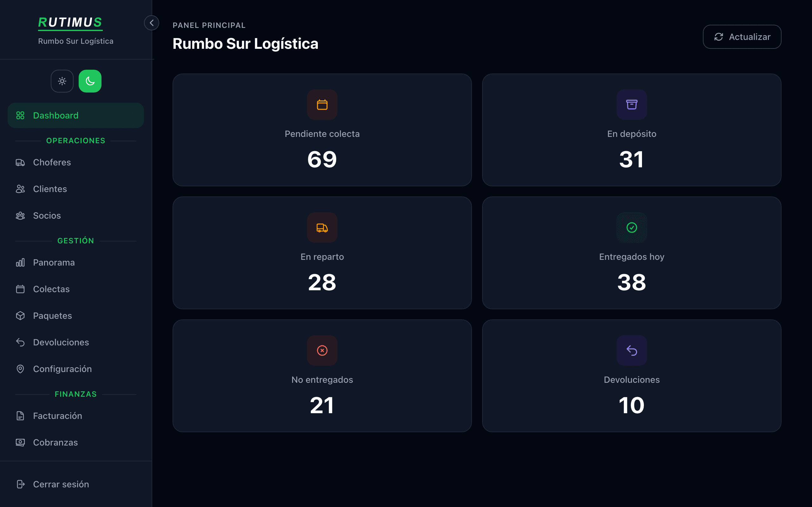
Task: Collapse the sidebar with chevron arrow
Action: (152, 23)
